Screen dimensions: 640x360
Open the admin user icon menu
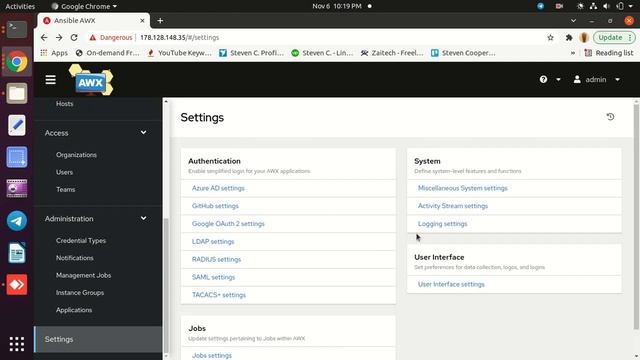coord(577,80)
